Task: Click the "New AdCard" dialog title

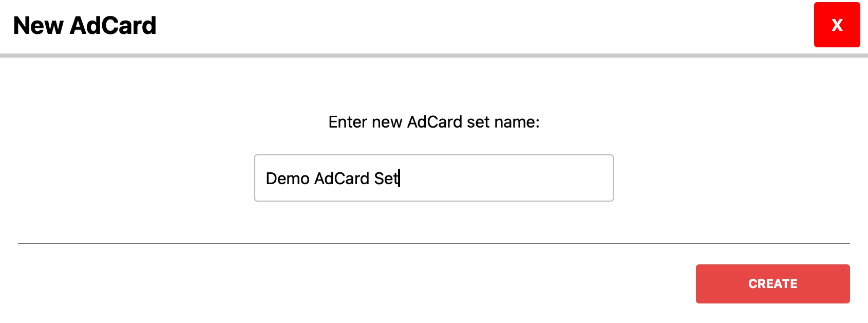Action: pos(85,26)
